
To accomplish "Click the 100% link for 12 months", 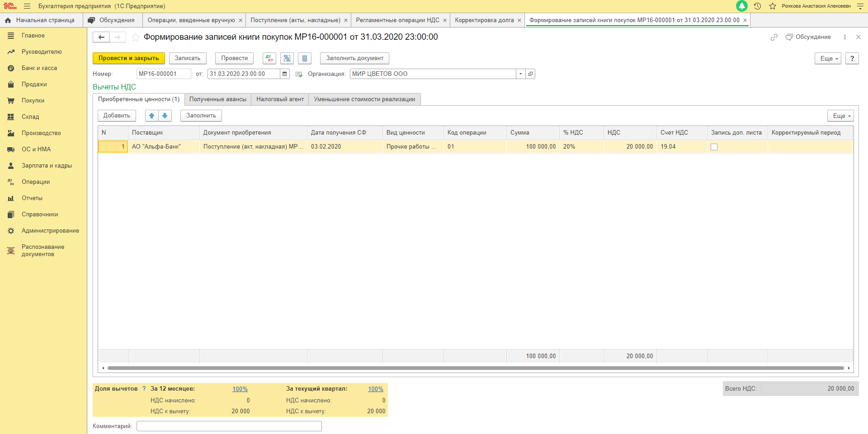I will click(x=240, y=389).
